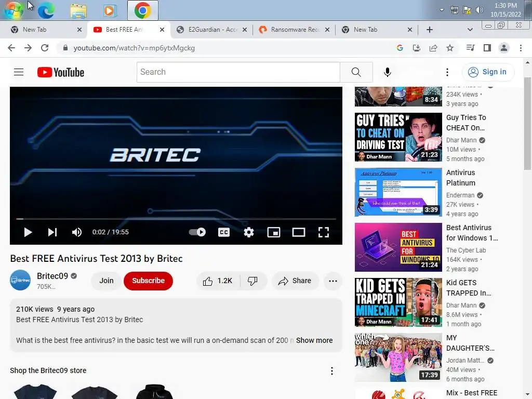Open Britec09 channel name link
Viewport: 532px width, 399px height.
tap(52, 276)
